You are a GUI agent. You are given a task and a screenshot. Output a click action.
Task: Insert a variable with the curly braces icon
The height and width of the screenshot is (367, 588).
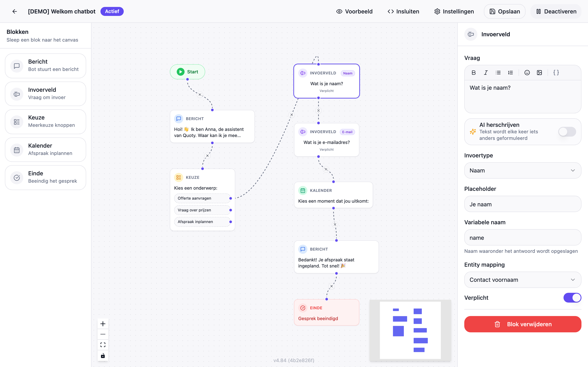coord(556,73)
